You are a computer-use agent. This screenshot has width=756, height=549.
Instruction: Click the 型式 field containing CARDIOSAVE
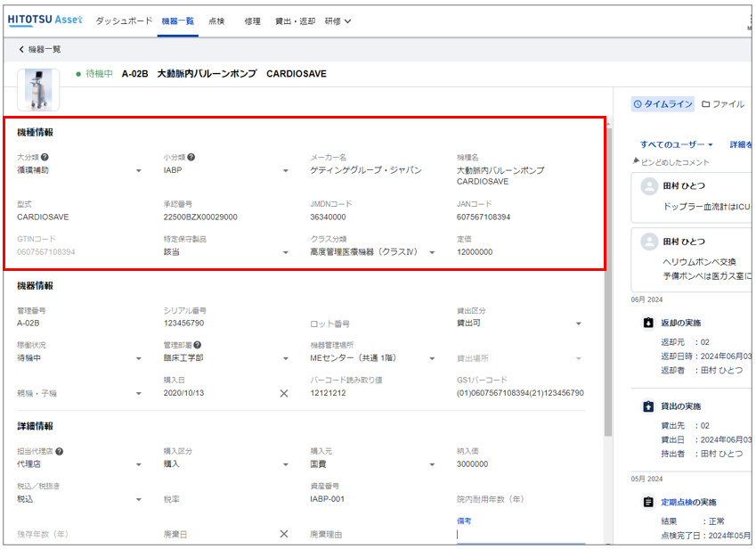pyautogui.click(x=79, y=217)
